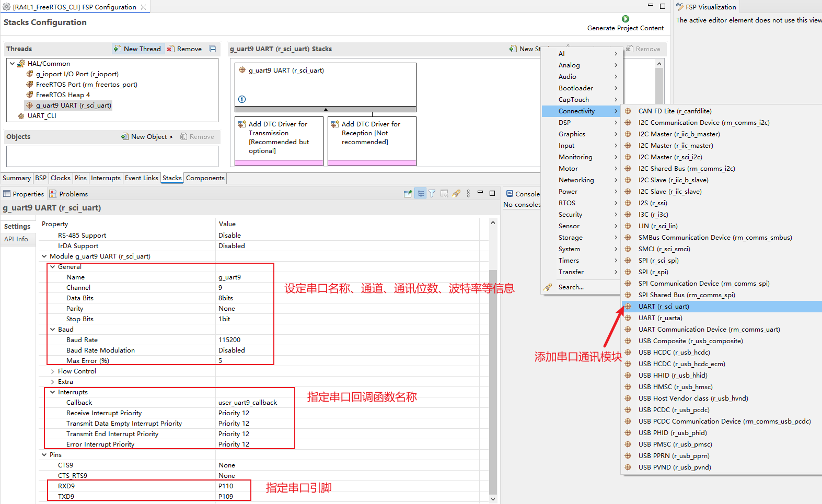Expand the Extra property section
Viewport: 822px width, 504px height.
coord(52,382)
